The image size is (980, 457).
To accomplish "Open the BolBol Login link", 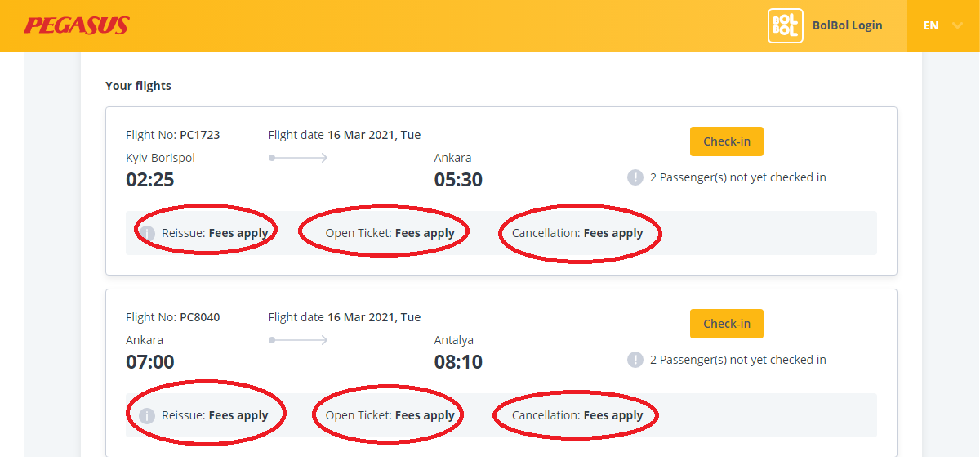I will coord(847,25).
